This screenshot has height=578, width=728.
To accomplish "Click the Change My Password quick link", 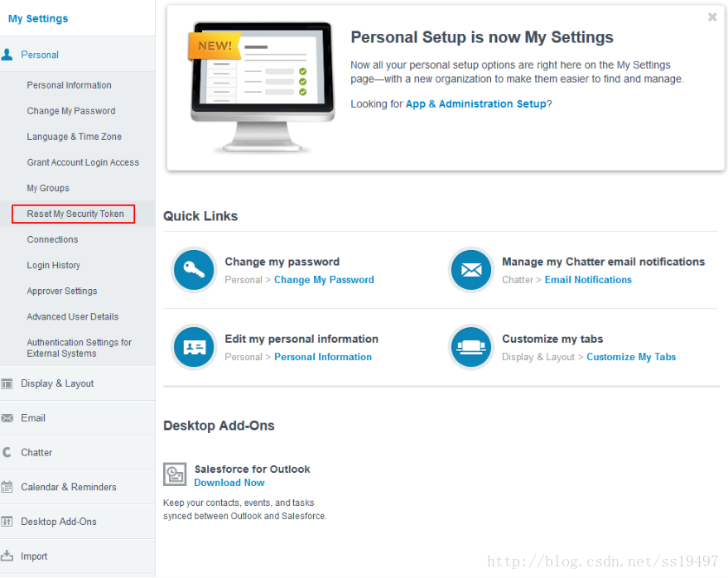I will click(x=324, y=280).
